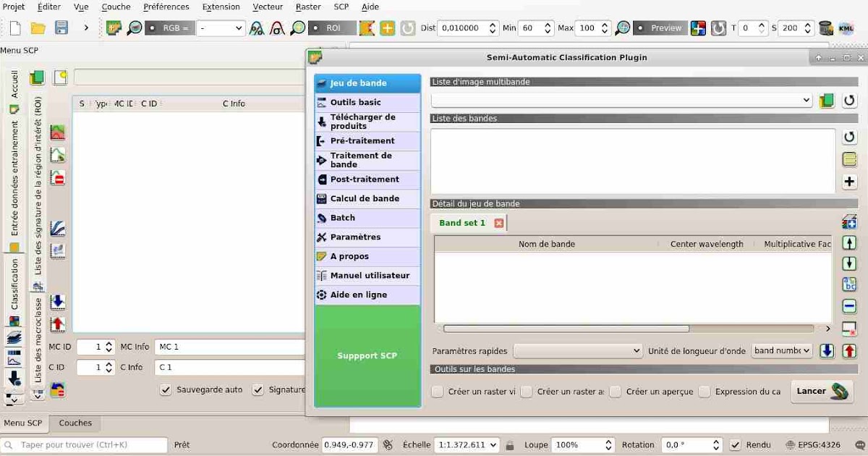The image size is (868, 456).
Task: Expand Liste d'image multibande dropdown
Action: click(x=622, y=101)
